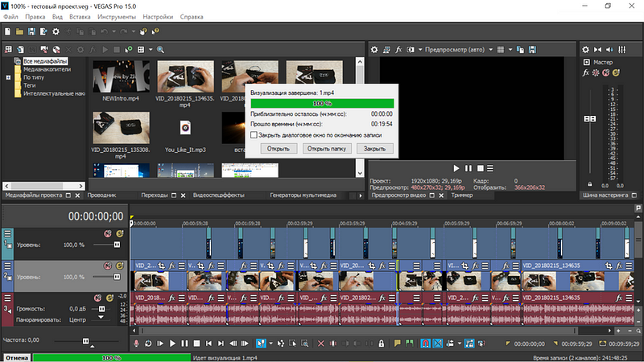Toggle Split Screen View in preview toolbar
644x362 pixels.
point(411,50)
